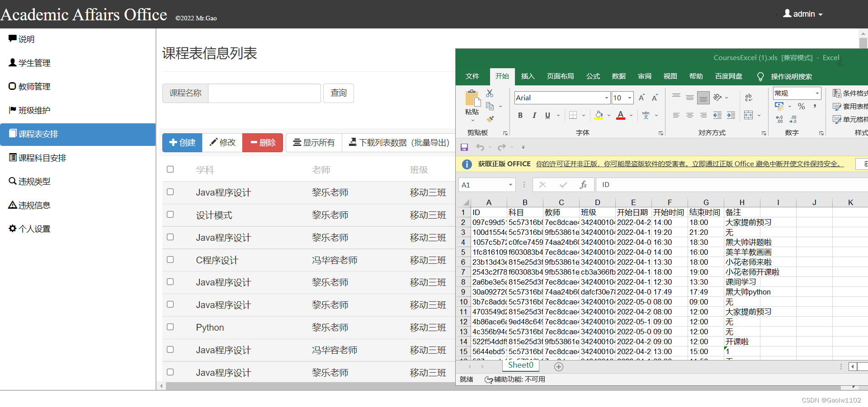
Task: Click 下载列表数据 批量导出 button
Action: point(399,143)
